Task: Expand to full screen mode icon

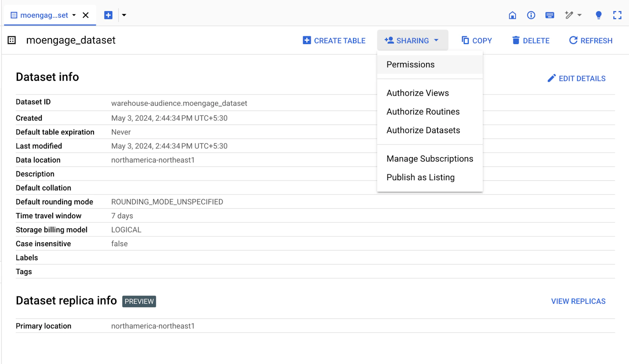Action: 617,15
